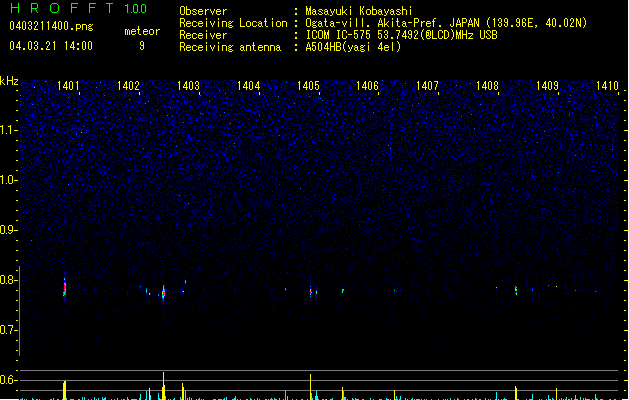The height and width of the screenshot is (400, 629).
Task: Select the Ogata-vill. Akita-Pref. JAPAN location text
Action: click(446, 23)
